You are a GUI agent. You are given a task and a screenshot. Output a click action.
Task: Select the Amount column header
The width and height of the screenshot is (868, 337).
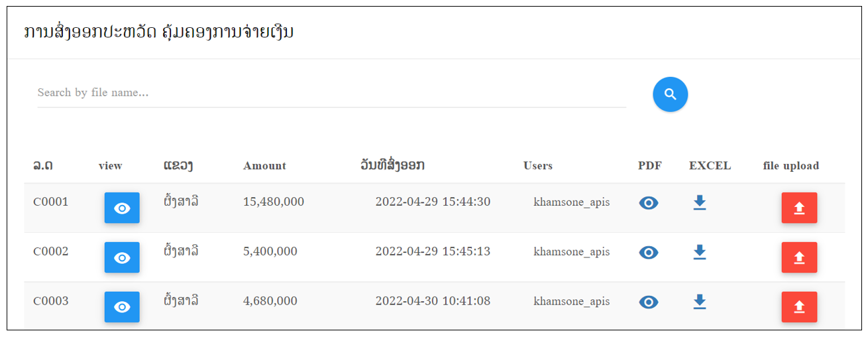(x=264, y=166)
